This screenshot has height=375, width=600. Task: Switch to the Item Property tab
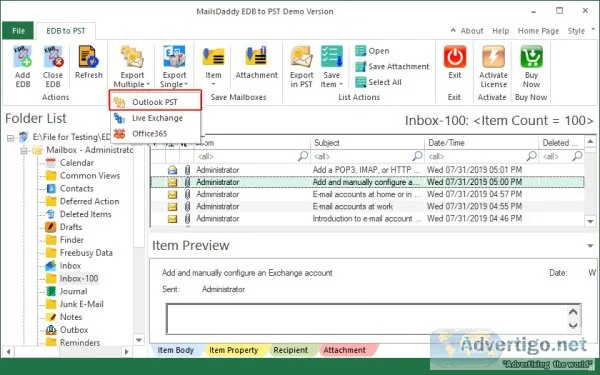(233, 350)
